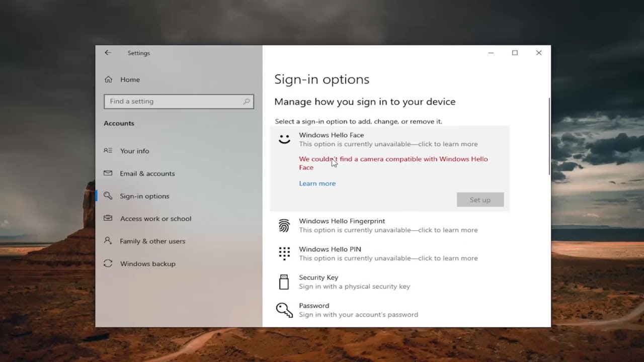Expand the Windows Hello PIN option

click(x=389, y=253)
